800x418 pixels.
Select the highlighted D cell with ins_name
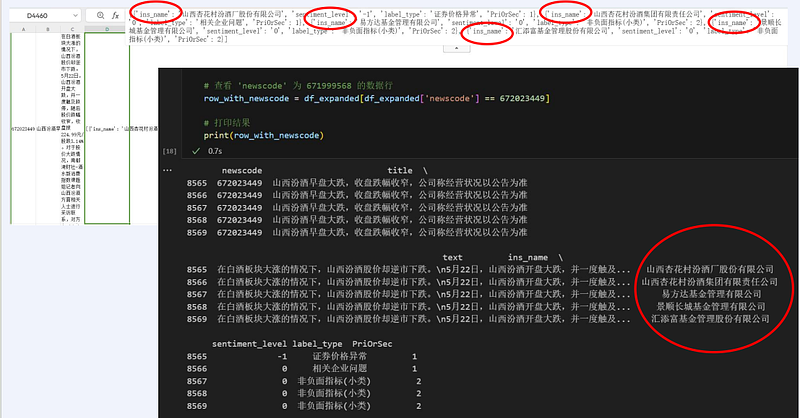tap(107, 129)
